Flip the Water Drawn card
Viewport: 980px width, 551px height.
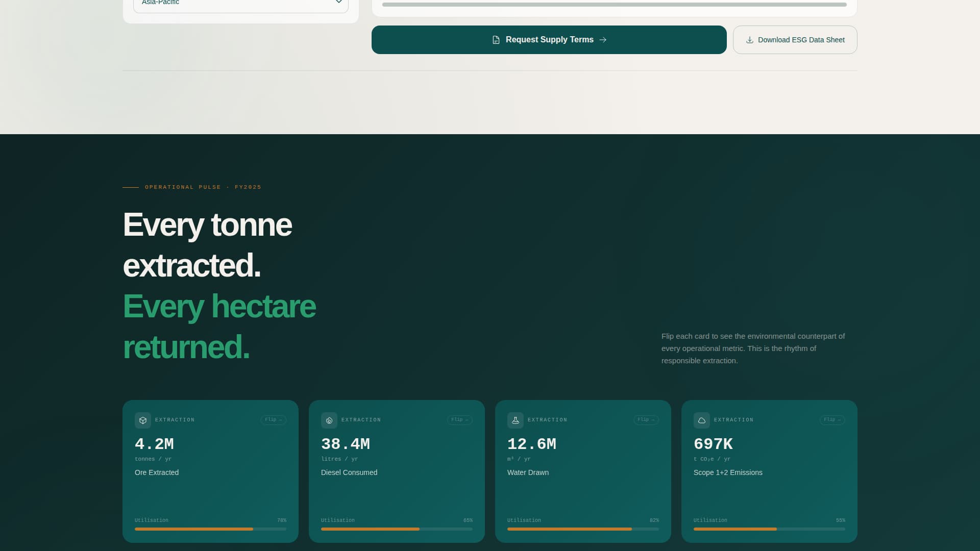(x=646, y=420)
